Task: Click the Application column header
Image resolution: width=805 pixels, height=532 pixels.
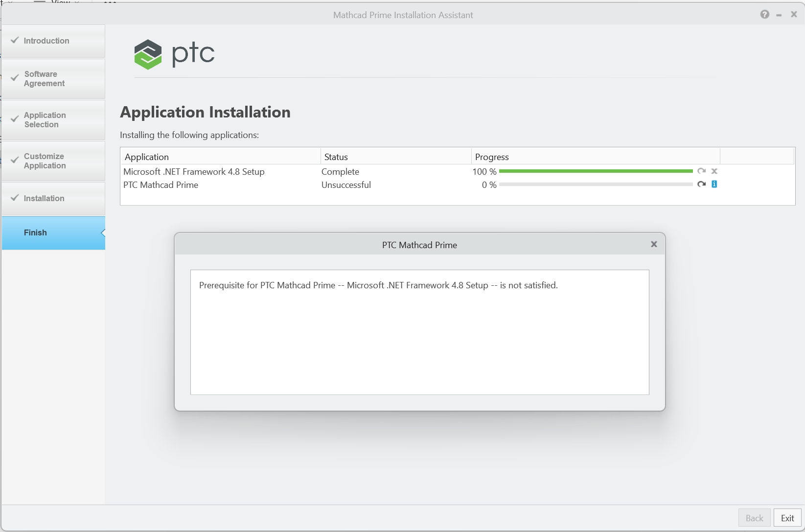Action: (146, 157)
